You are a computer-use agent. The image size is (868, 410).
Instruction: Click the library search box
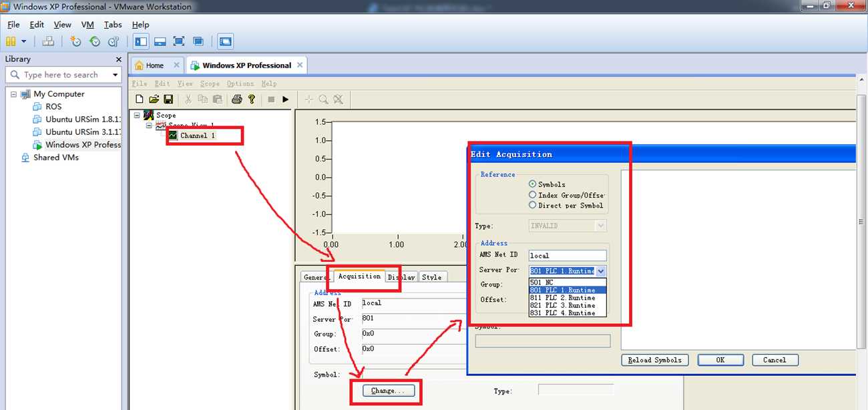[64, 75]
